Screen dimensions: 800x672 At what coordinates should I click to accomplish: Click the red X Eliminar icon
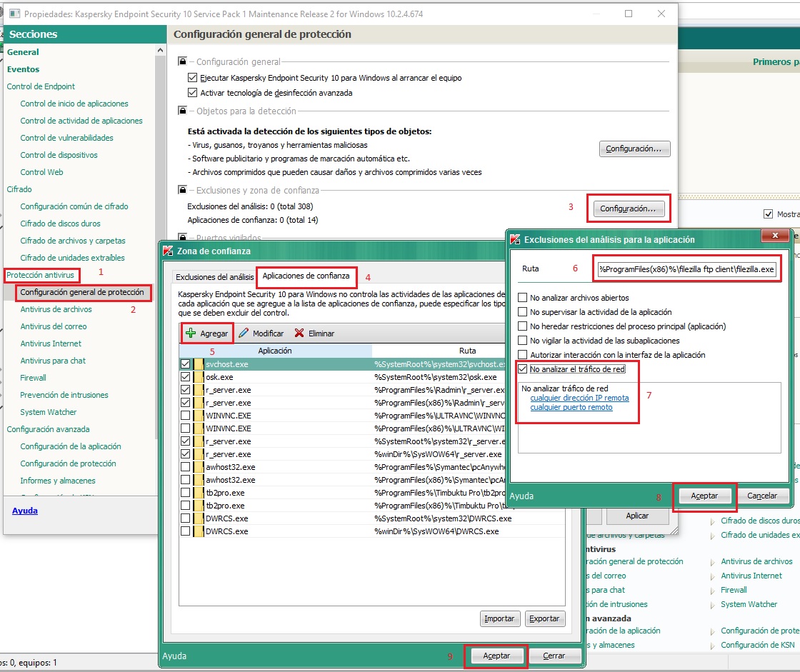click(299, 334)
